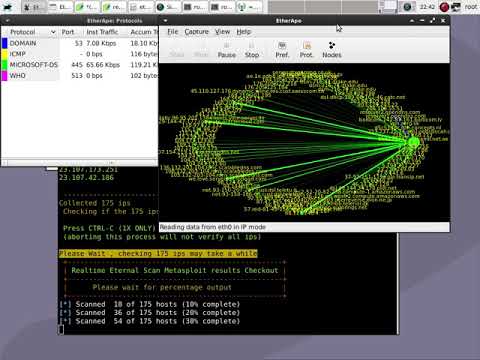Viewport: 480px width, 360px height.
Task: Select the WHO protocol row
Action: [x=80, y=76]
